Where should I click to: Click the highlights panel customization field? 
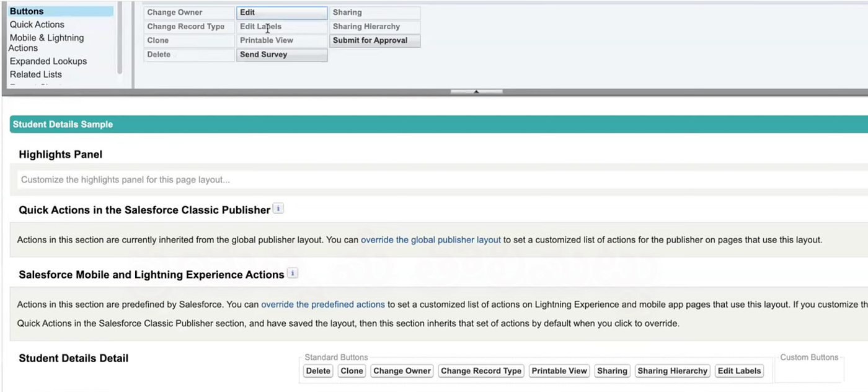tap(434, 180)
